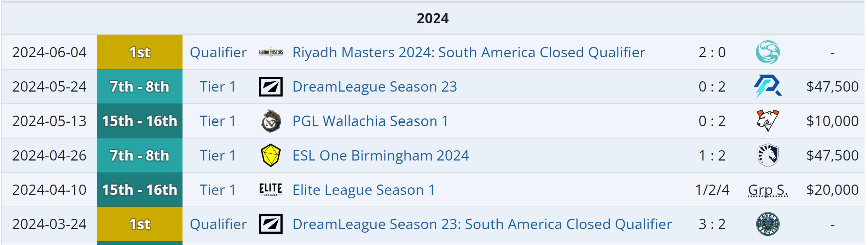This screenshot has width=868, height=245.
Task: Click the Riyadh Masters tournament logo icon
Action: pos(271,52)
